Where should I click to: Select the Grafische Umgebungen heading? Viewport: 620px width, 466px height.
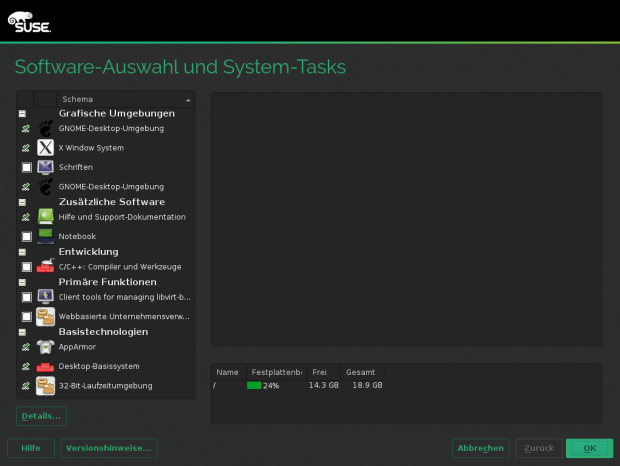(117, 113)
